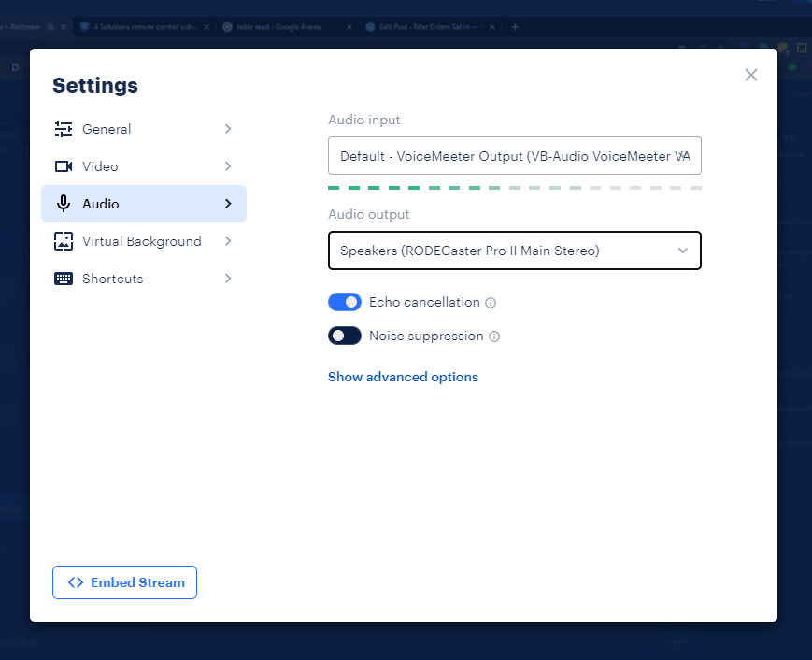Screen dimensions: 812x660
Task: Expand General using its chevron arrow
Action: pyautogui.click(x=228, y=129)
